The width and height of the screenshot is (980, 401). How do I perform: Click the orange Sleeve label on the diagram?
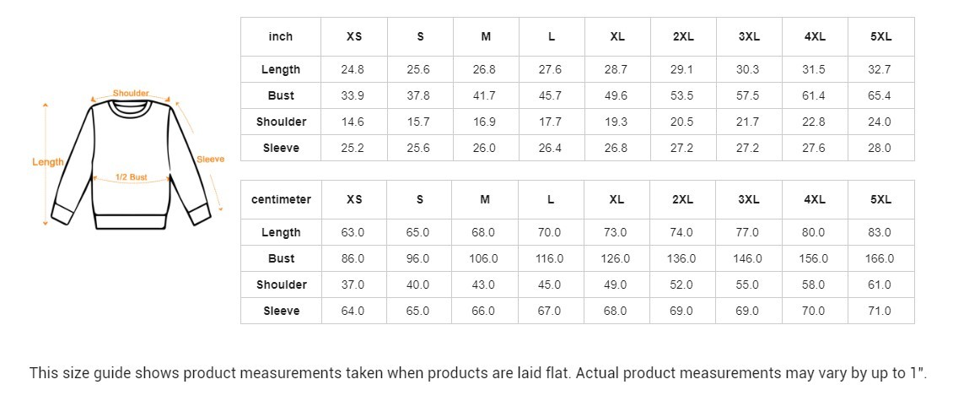click(x=210, y=159)
